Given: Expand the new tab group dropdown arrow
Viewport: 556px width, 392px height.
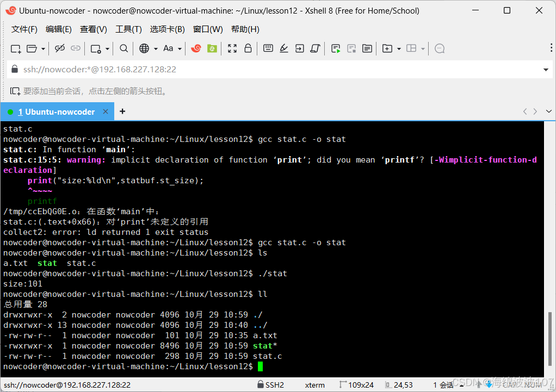Looking at the screenshot, I should [x=399, y=48].
